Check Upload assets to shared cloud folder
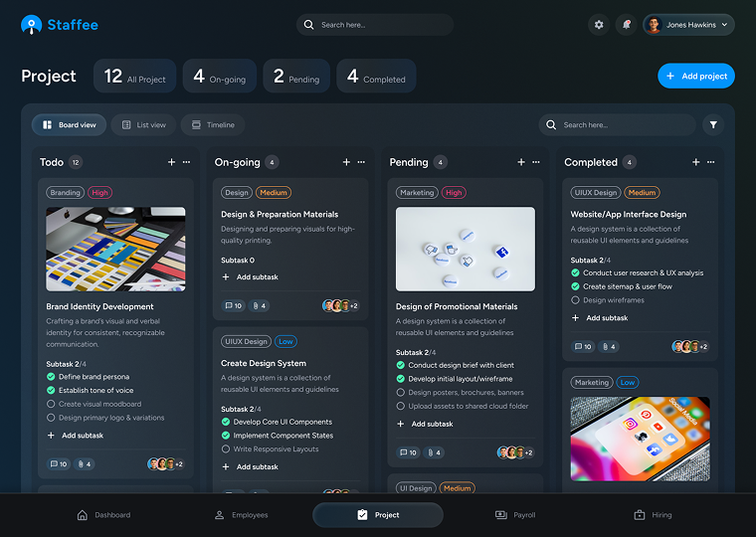The width and height of the screenshot is (756, 537). point(400,406)
